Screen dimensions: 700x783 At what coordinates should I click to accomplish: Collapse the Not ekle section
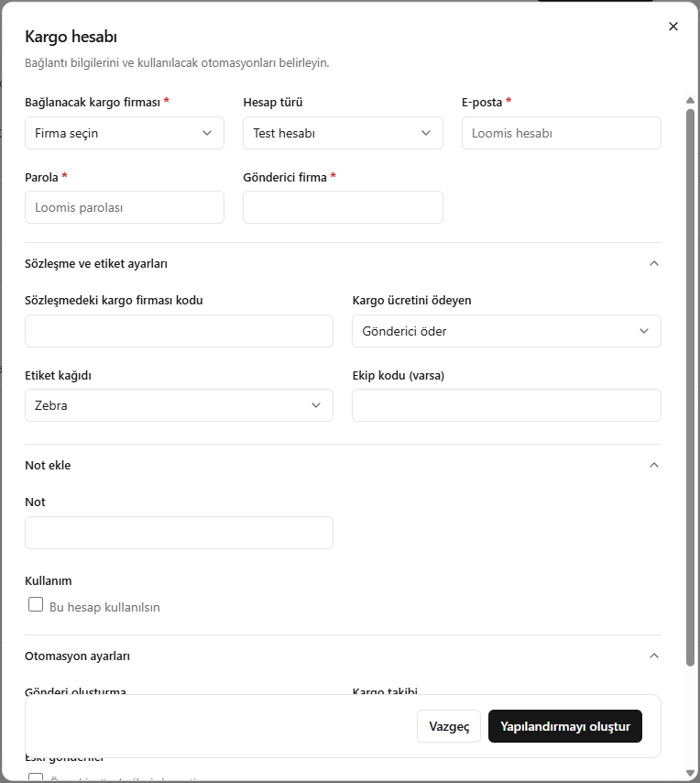click(x=654, y=465)
